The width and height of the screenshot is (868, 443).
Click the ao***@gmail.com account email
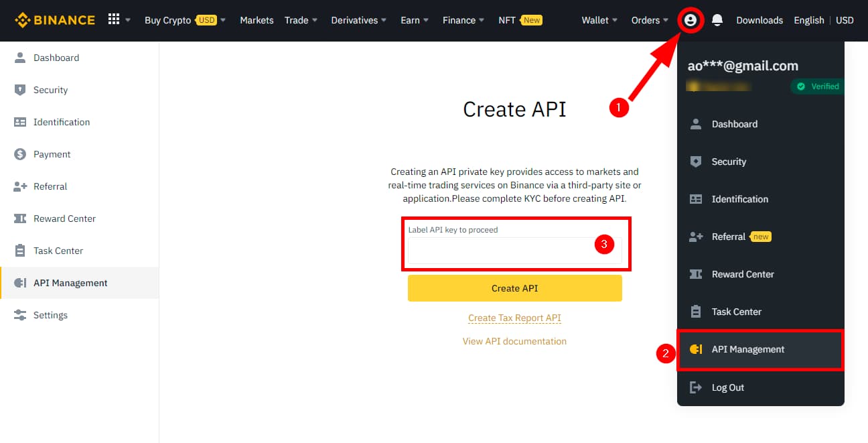coord(743,66)
